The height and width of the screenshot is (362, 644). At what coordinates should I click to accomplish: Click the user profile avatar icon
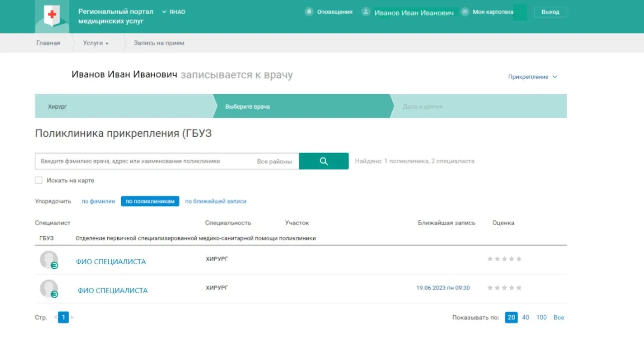[366, 12]
